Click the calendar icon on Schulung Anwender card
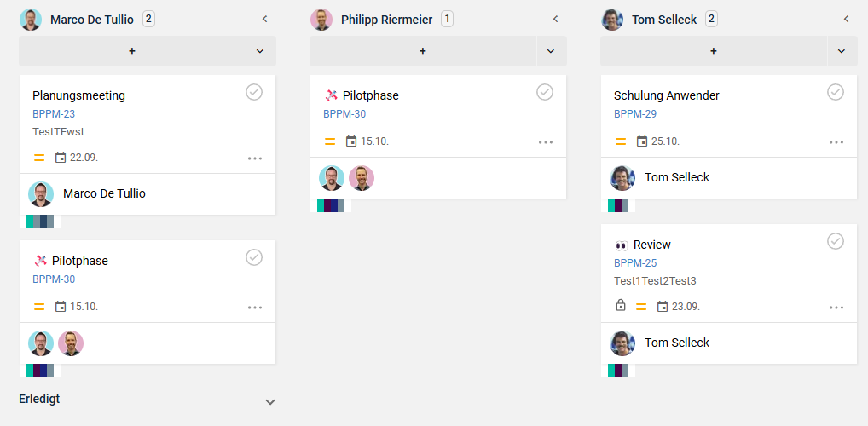This screenshot has height=426, width=868. [x=642, y=141]
